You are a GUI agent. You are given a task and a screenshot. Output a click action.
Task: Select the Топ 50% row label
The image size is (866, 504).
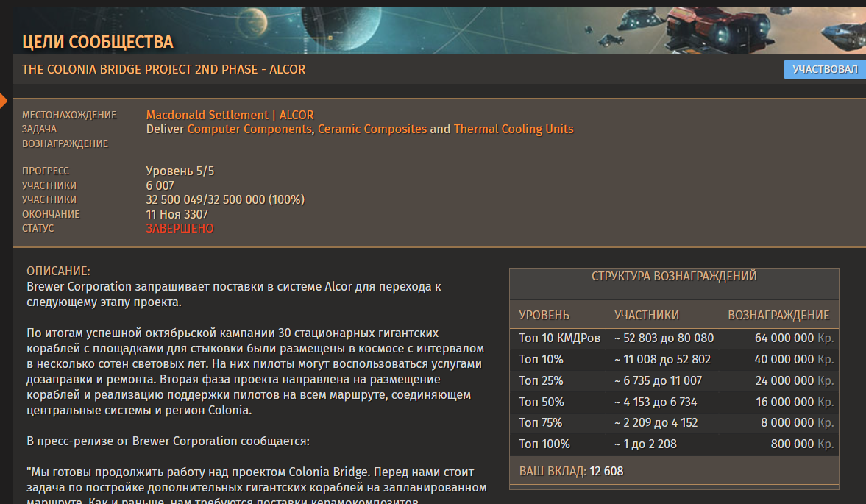click(542, 402)
